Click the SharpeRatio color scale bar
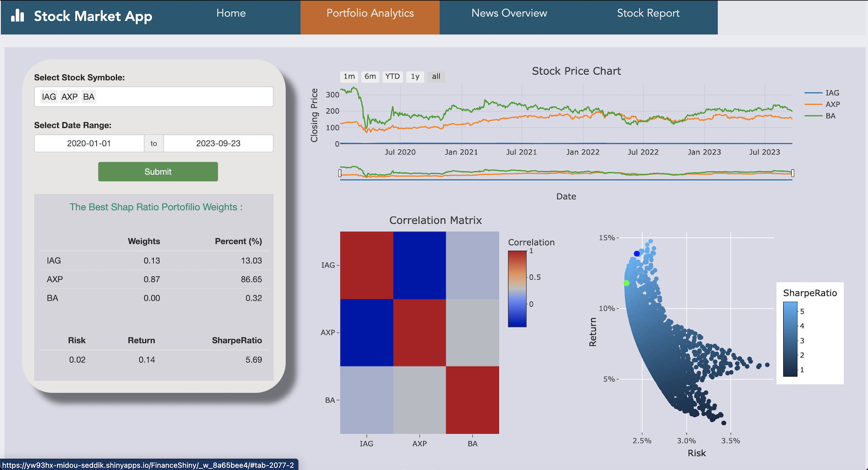 click(790, 339)
